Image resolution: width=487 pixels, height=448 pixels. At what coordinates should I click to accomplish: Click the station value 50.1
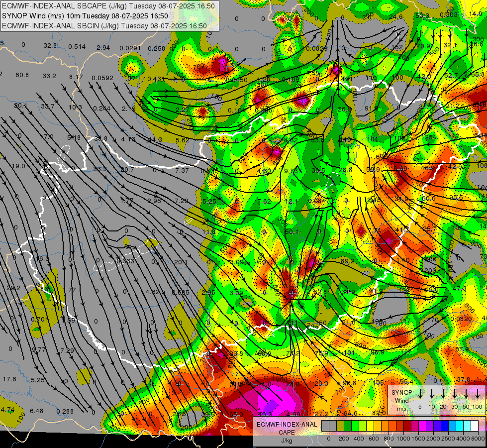tap(292, 231)
